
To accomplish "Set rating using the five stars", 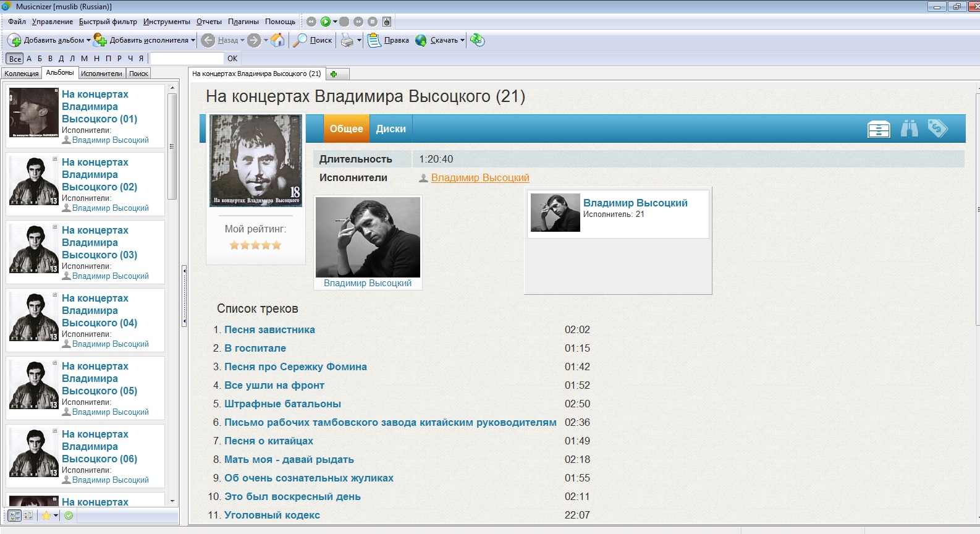I will pos(255,245).
